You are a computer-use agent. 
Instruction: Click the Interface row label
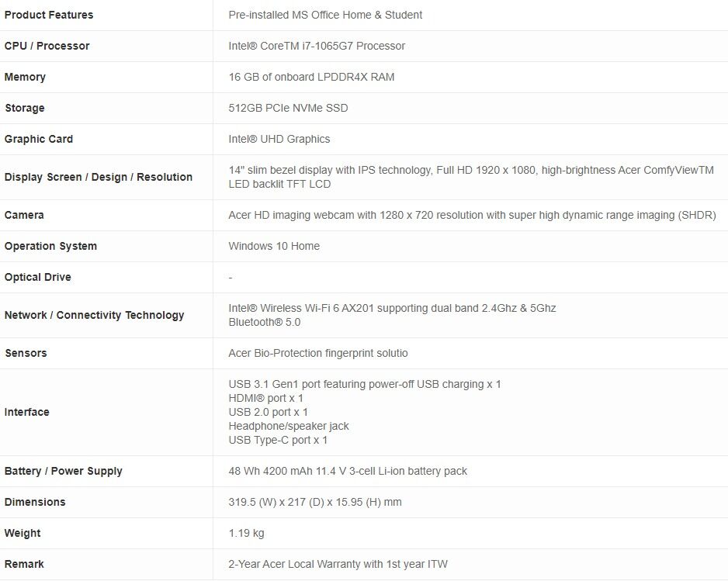tap(27, 412)
